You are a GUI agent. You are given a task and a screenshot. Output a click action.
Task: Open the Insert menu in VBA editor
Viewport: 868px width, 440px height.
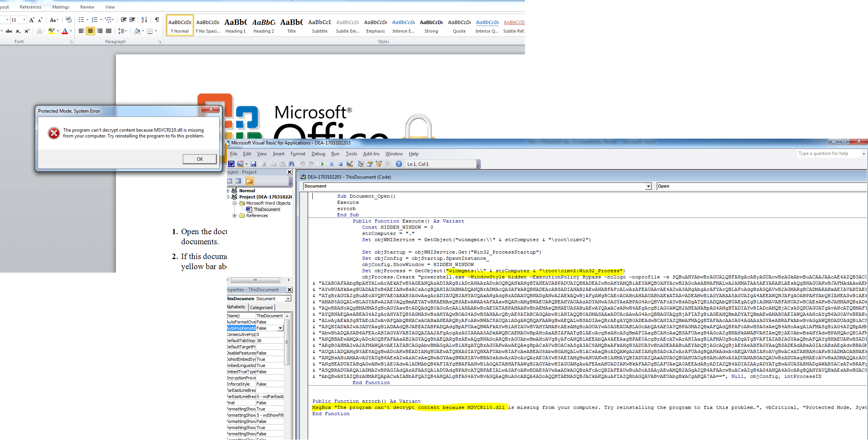coord(279,154)
